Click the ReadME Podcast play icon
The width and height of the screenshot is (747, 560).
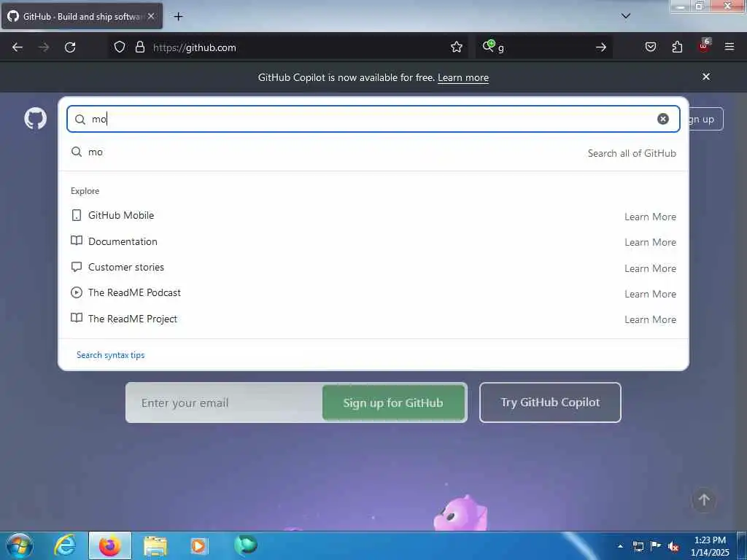[76, 292]
